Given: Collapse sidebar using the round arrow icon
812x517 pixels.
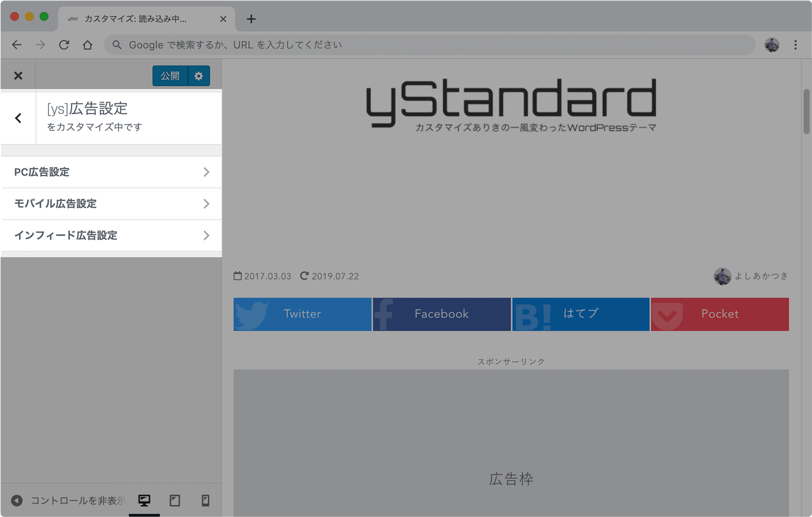Looking at the screenshot, I should tap(17, 501).
